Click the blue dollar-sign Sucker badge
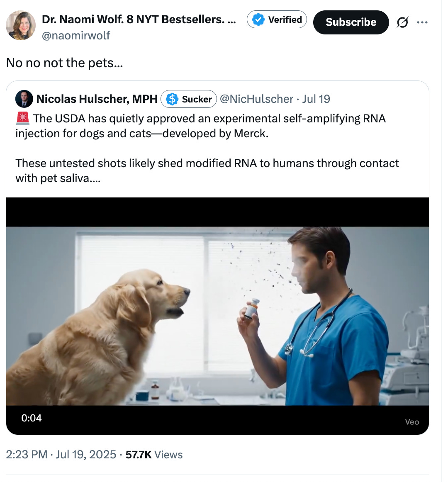The image size is (448, 482). 188,99
